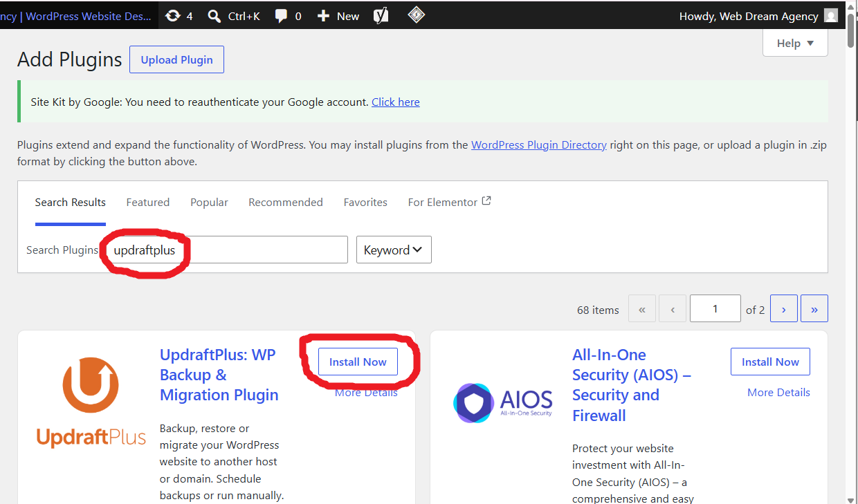The image size is (858, 504).
Task: Click the UpdraftPlus logo thumbnail
Action: pyautogui.click(x=91, y=402)
